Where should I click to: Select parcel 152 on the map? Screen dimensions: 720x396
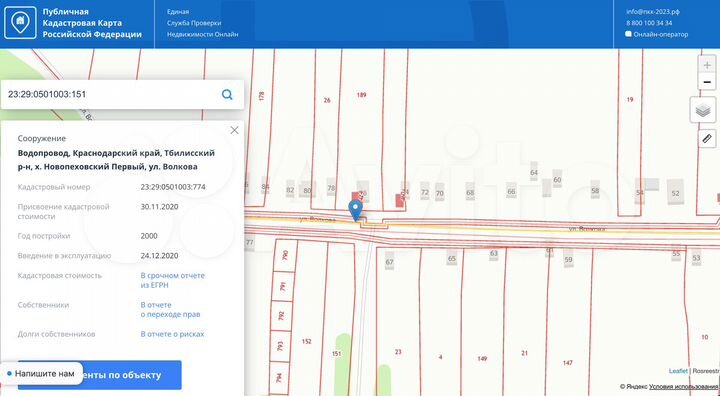pyautogui.click(x=307, y=341)
